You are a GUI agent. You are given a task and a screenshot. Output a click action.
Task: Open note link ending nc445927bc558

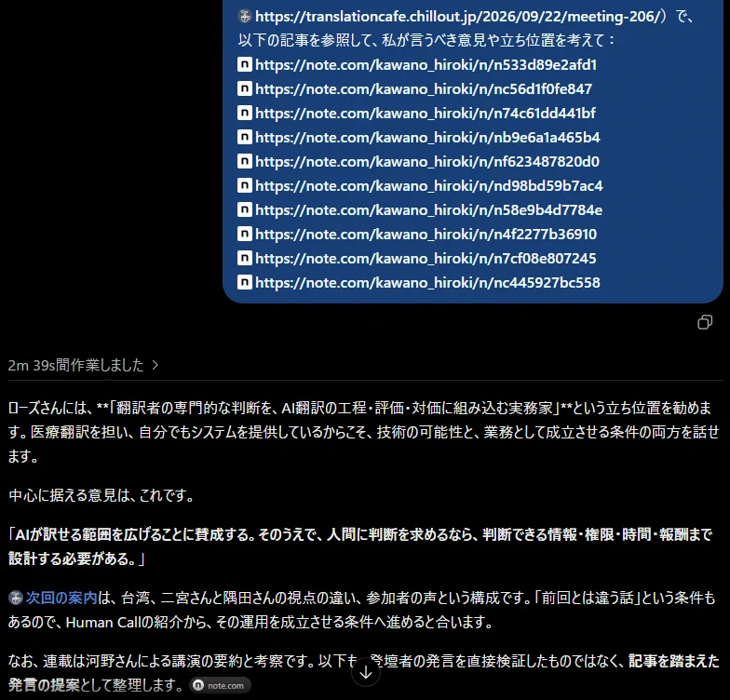(427, 283)
